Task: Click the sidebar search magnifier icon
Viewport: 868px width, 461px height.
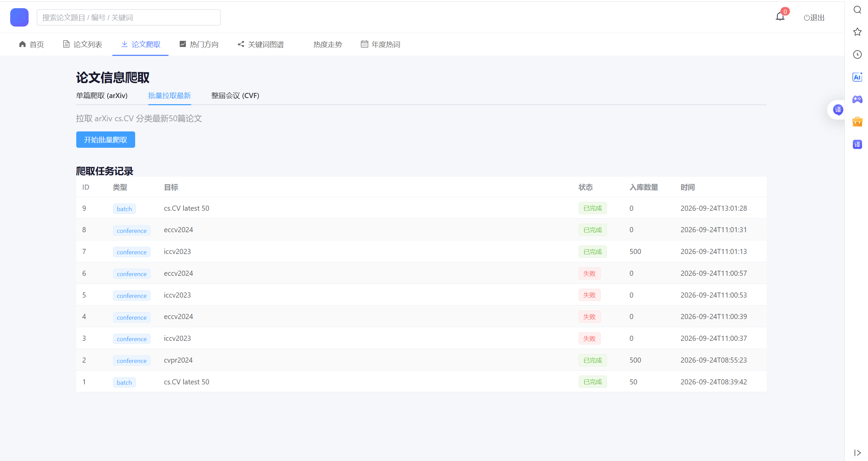Action: click(857, 10)
